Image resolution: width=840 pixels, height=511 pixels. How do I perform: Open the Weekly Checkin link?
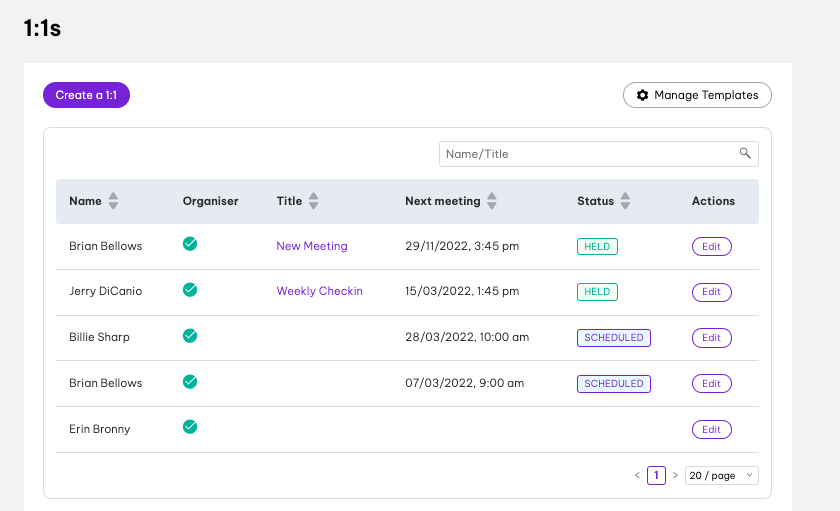pos(319,291)
